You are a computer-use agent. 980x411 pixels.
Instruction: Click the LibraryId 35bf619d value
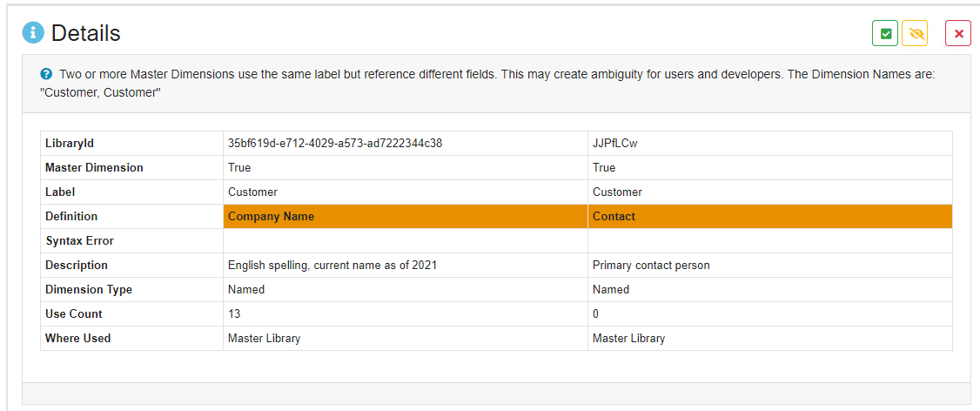(334, 143)
